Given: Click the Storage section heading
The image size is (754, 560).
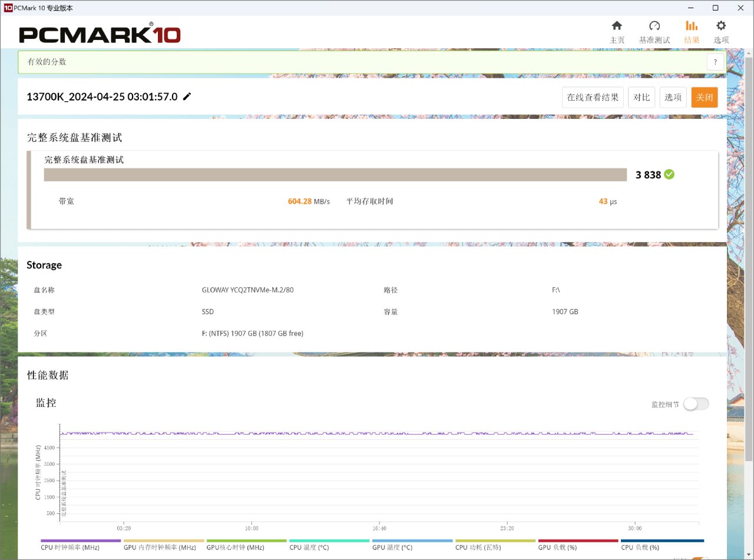Looking at the screenshot, I should pos(44,265).
